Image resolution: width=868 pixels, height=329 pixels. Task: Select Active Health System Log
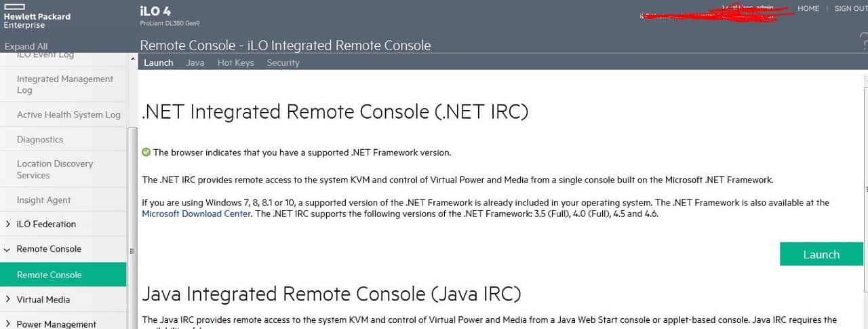coord(68,115)
